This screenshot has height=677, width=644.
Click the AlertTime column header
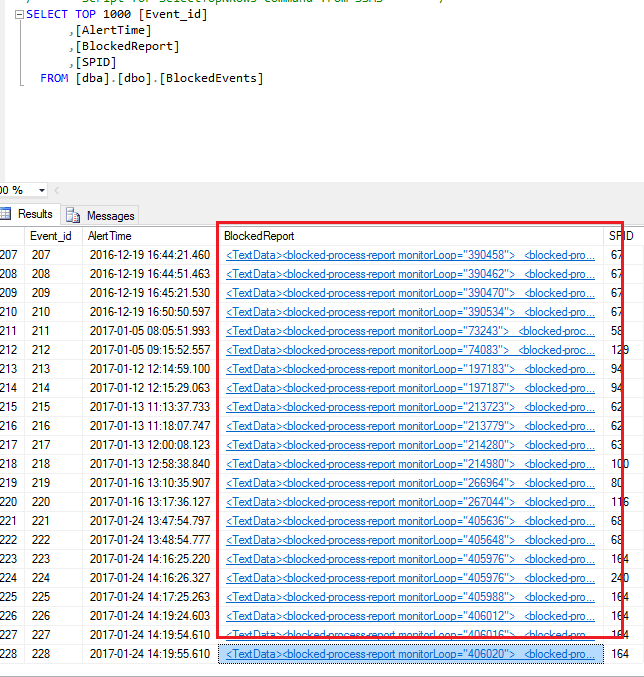click(x=110, y=236)
